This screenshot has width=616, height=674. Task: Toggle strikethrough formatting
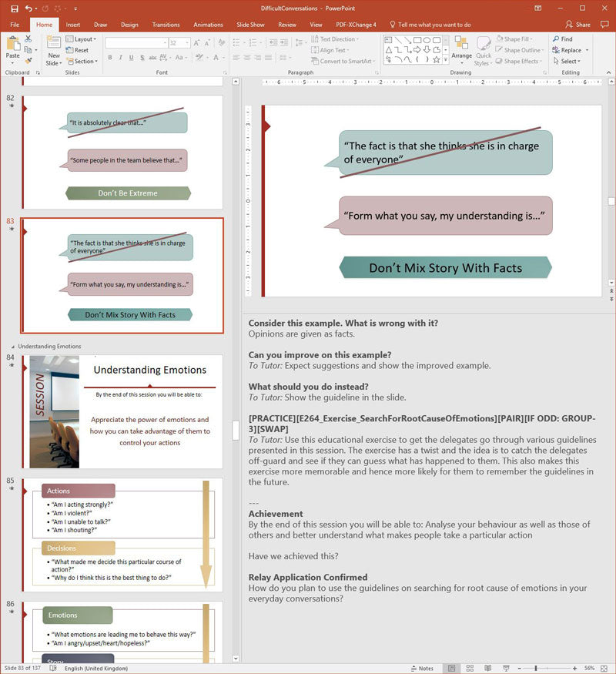(152, 58)
